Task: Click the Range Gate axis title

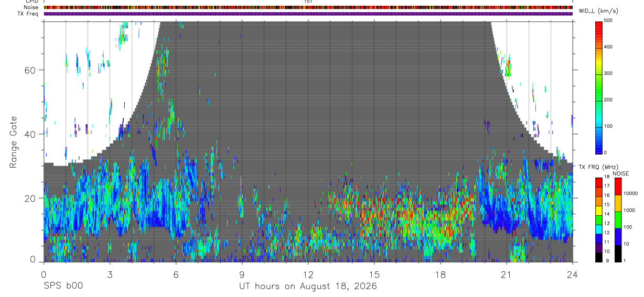Action: 14,142
